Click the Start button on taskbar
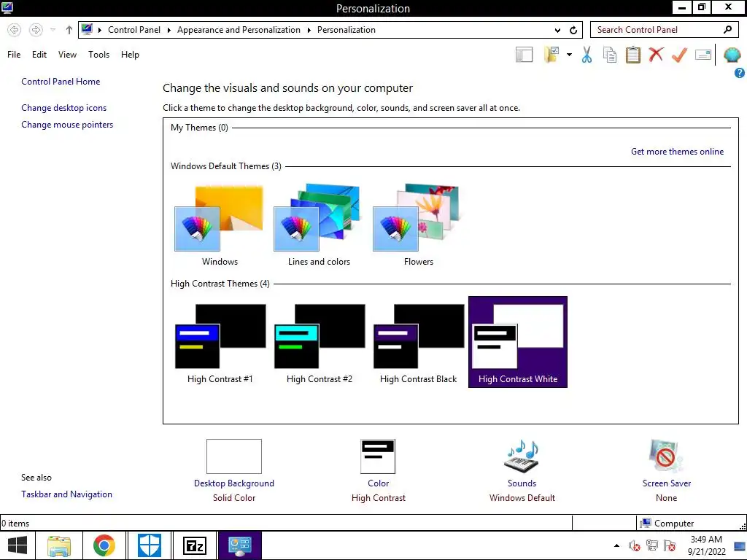The height and width of the screenshot is (560, 747). [18, 545]
